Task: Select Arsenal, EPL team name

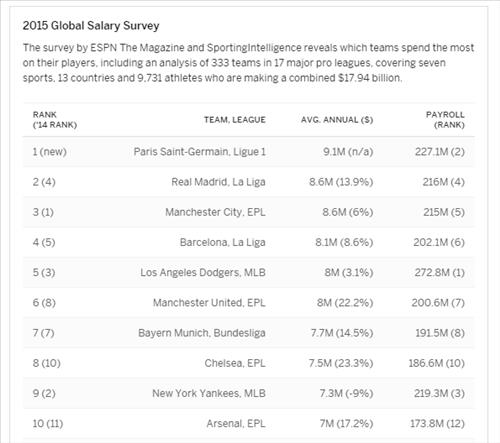Action: [236, 424]
